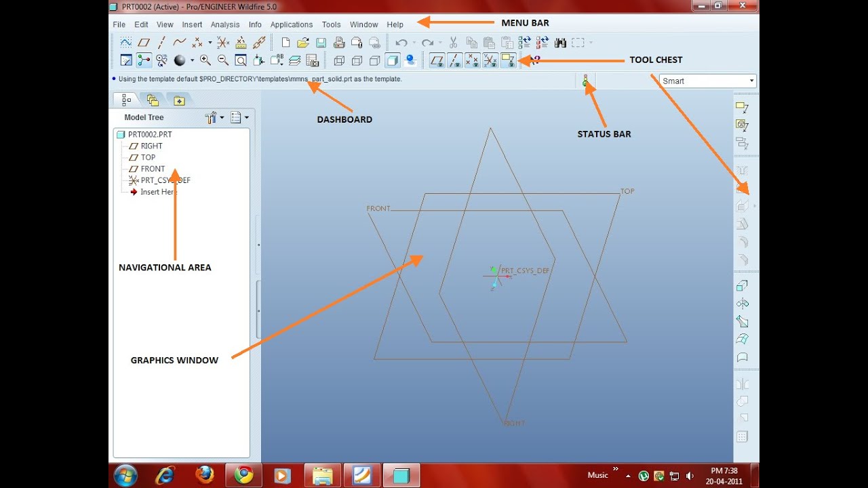Toggle datum axes display

pos(455,60)
